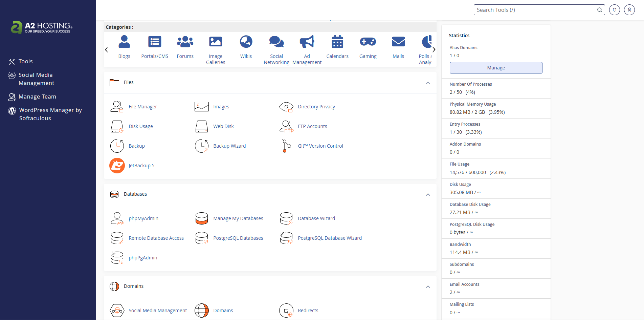Click the orange JetBackup 5 icon
Screen dimensions: 644x320
(x=117, y=166)
